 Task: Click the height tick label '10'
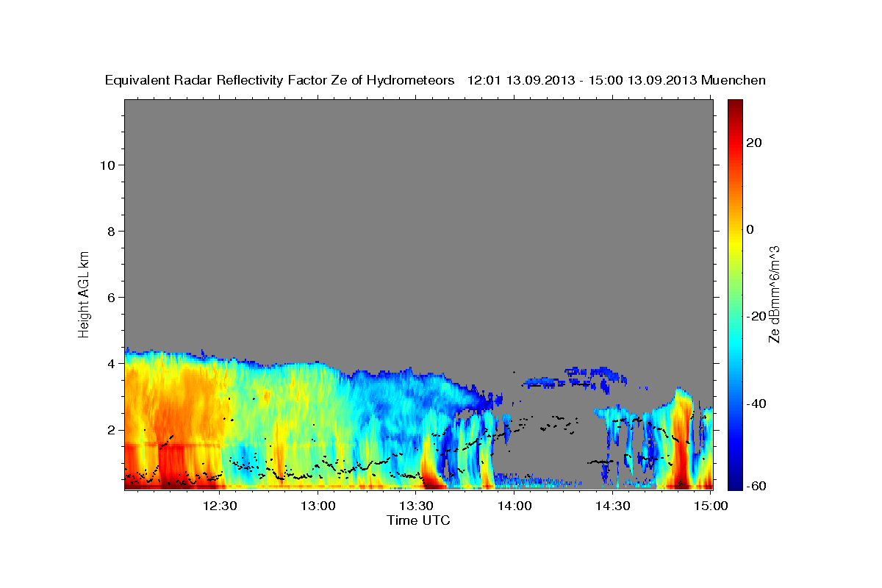click(107, 165)
